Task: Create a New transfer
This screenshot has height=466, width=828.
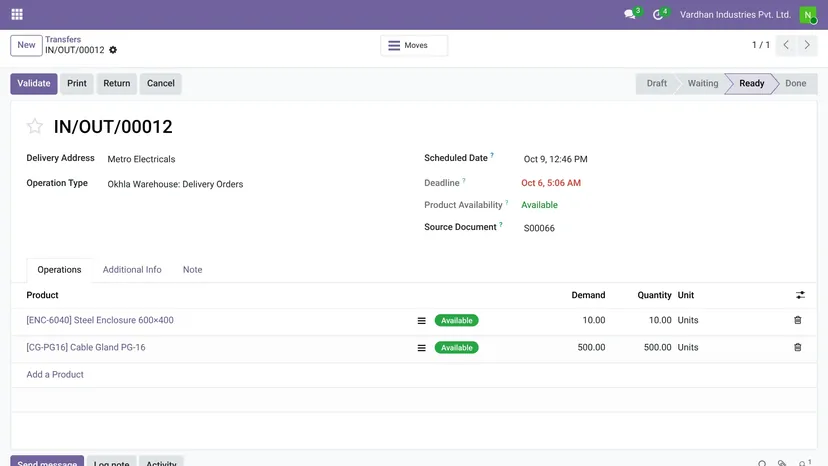Action: 26,45
